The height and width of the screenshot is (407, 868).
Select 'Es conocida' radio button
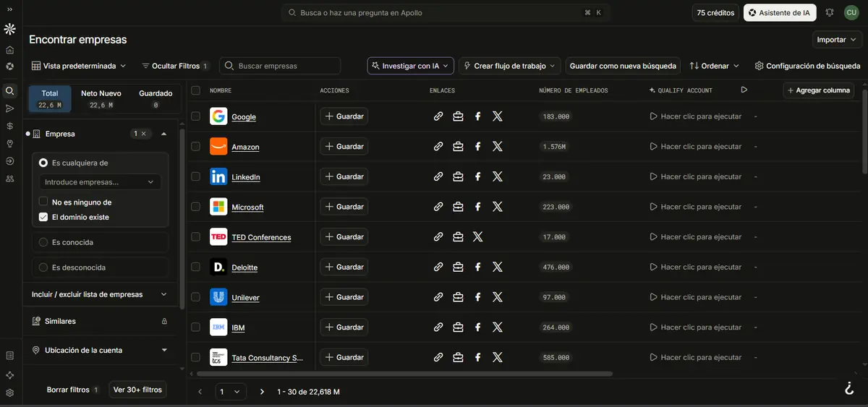[x=43, y=242]
